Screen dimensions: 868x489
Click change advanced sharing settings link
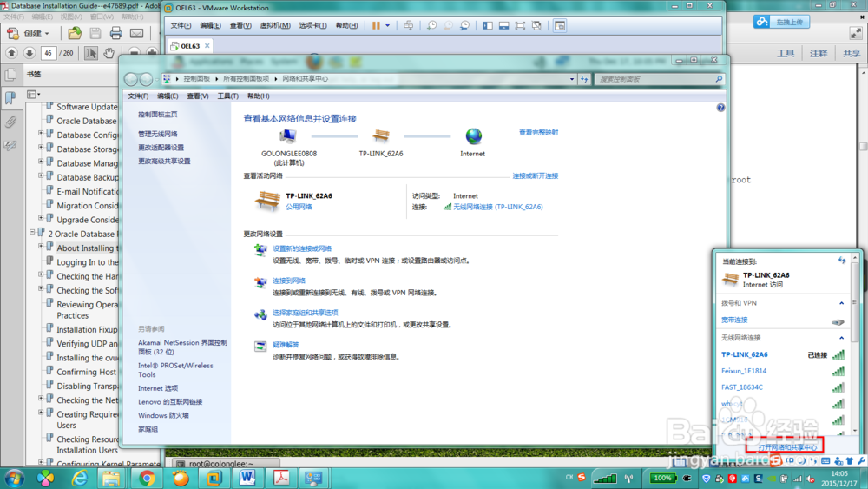coord(164,162)
